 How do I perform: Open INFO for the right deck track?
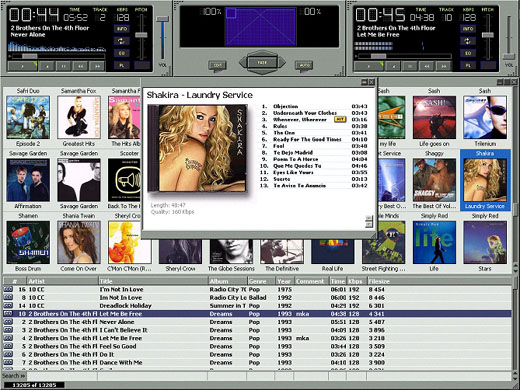point(468,29)
